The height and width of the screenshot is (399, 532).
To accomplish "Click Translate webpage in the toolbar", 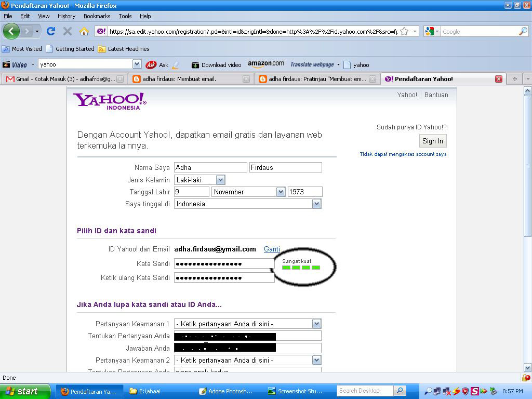I will [x=312, y=64].
